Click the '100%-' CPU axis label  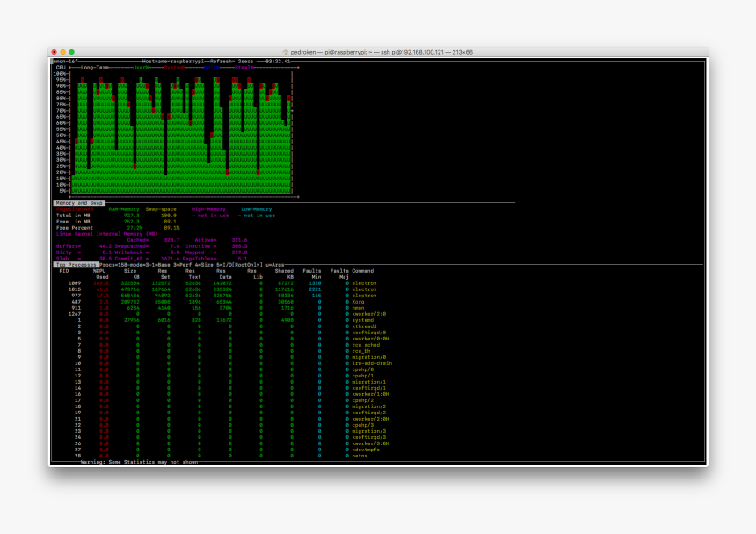(62, 74)
